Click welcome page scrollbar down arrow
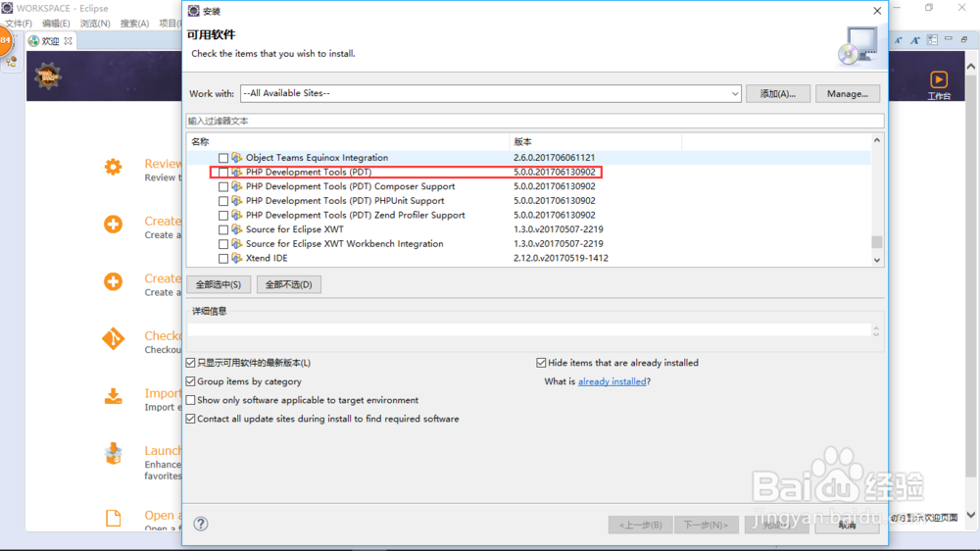Screen dimensions: 980x551 970,516
